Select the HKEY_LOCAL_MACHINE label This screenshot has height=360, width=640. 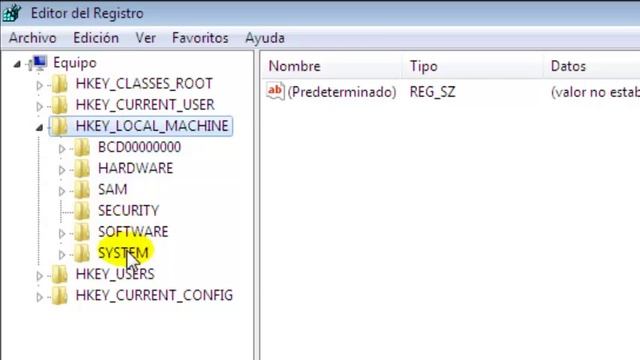click(x=152, y=126)
